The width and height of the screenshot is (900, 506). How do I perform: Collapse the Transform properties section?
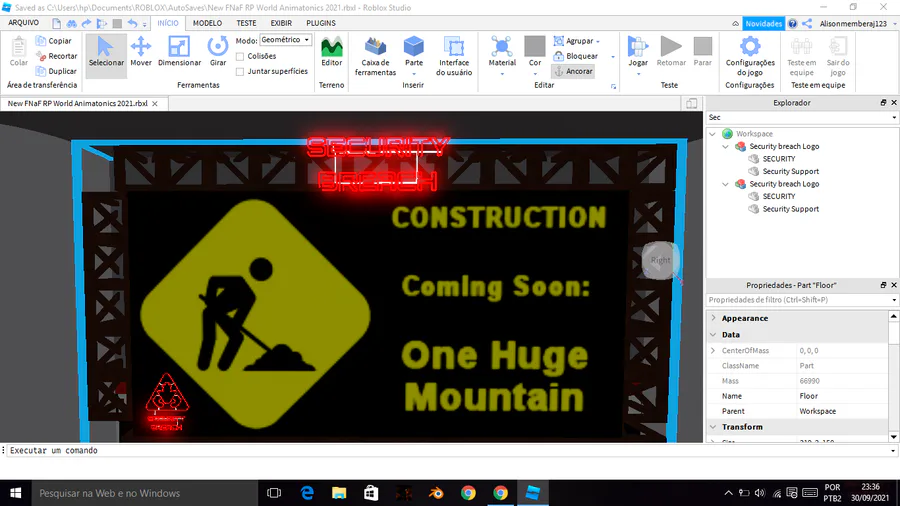713,427
